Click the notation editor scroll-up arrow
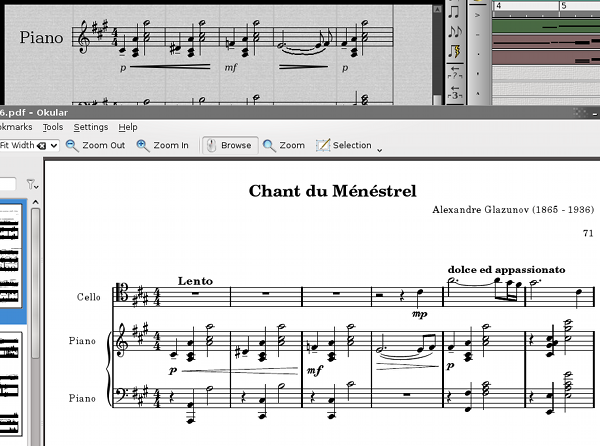This screenshot has width=600, height=446. coord(437,9)
